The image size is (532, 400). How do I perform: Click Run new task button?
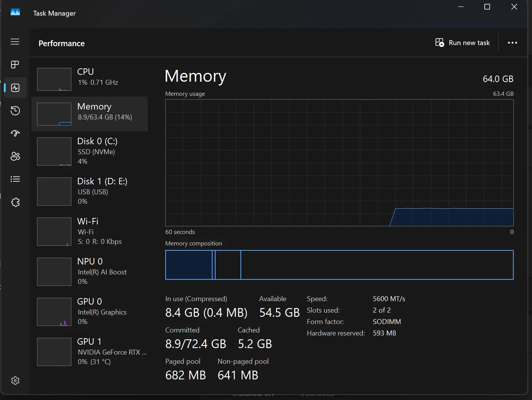463,43
